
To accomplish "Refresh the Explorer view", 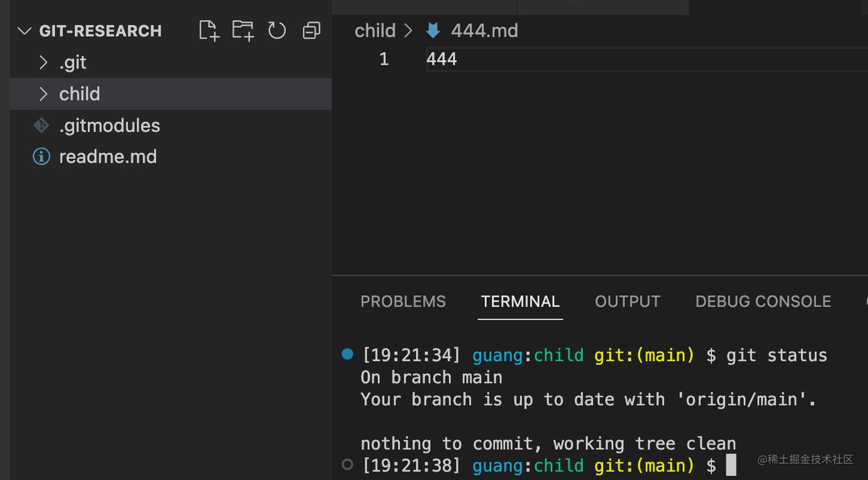I will 277,30.
